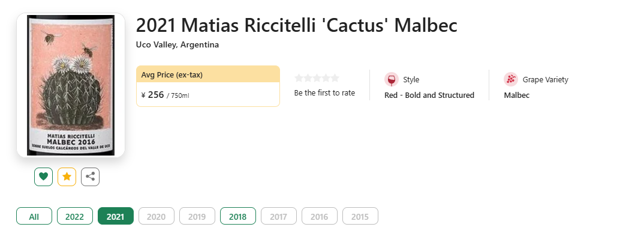Click the share icon under the bottle

pyautogui.click(x=91, y=177)
